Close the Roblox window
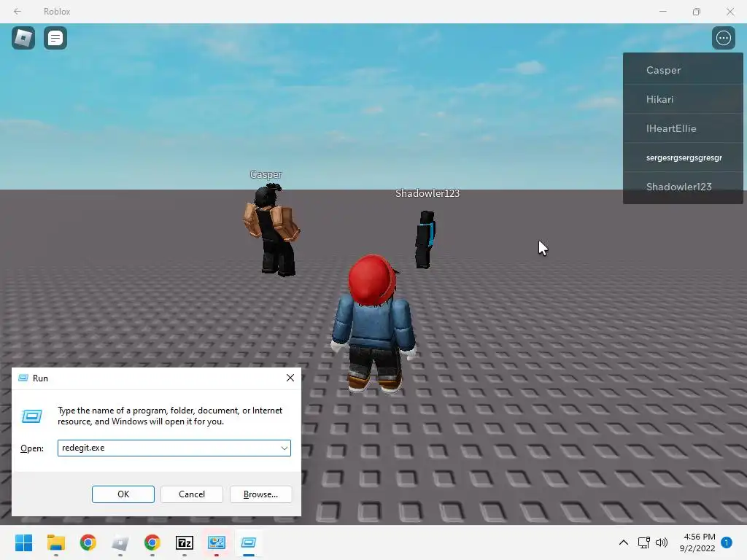Screen dimensions: 747x560 click(729, 12)
